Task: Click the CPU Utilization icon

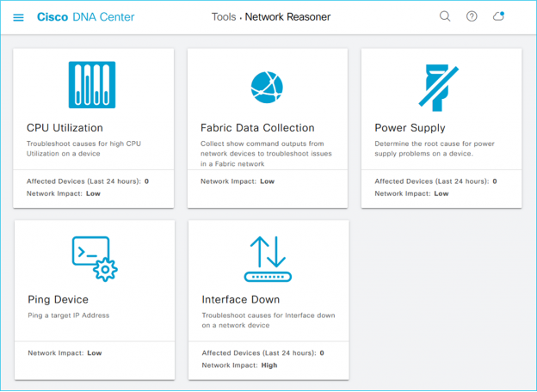Action: [x=92, y=85]
